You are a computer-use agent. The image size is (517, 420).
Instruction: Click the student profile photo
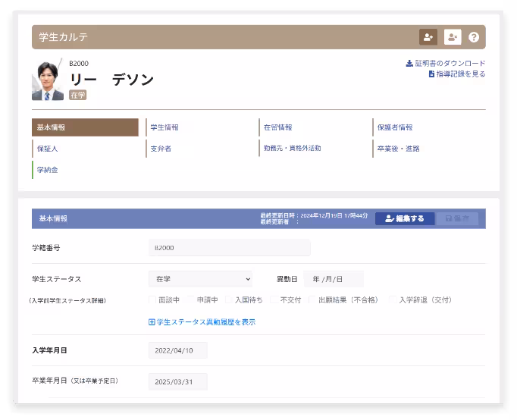[x=48, y=80]
